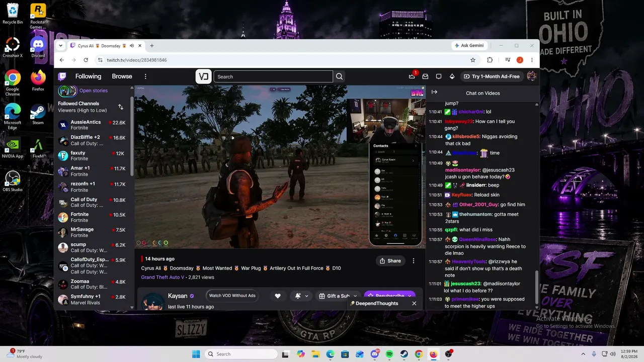This screenshot has height=362, width=644.
Task: Go to the Twitch home logo
Action: pyautogui.click(x=62, y=76)
